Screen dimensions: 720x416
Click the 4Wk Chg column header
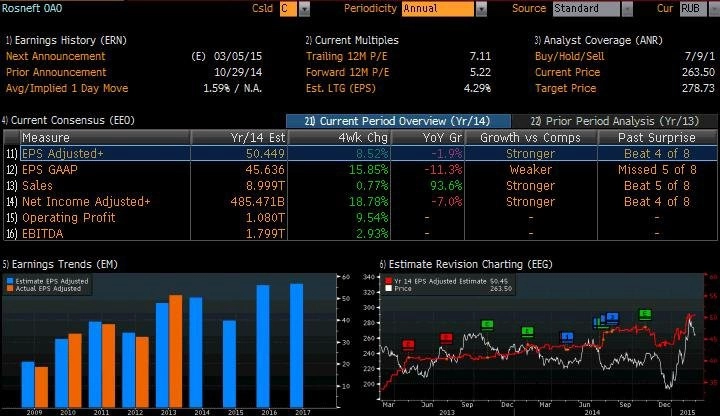339,138
